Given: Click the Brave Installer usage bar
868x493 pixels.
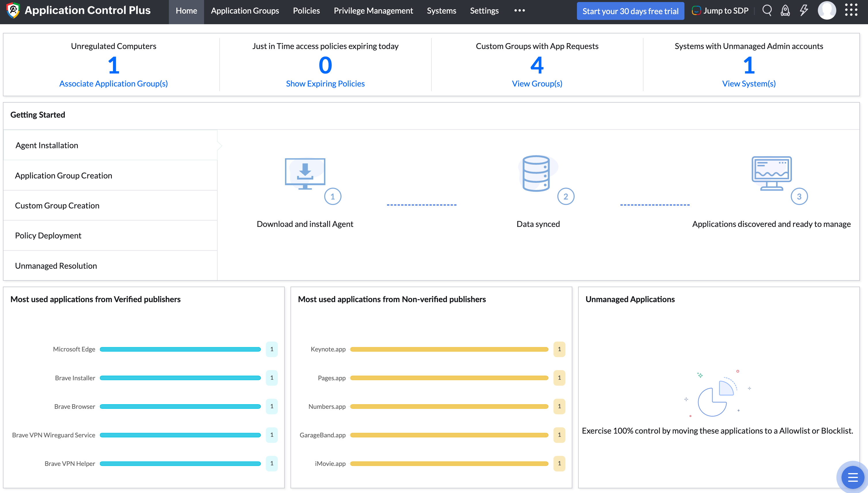Looking at the screenshot, I should coord(180,378).
